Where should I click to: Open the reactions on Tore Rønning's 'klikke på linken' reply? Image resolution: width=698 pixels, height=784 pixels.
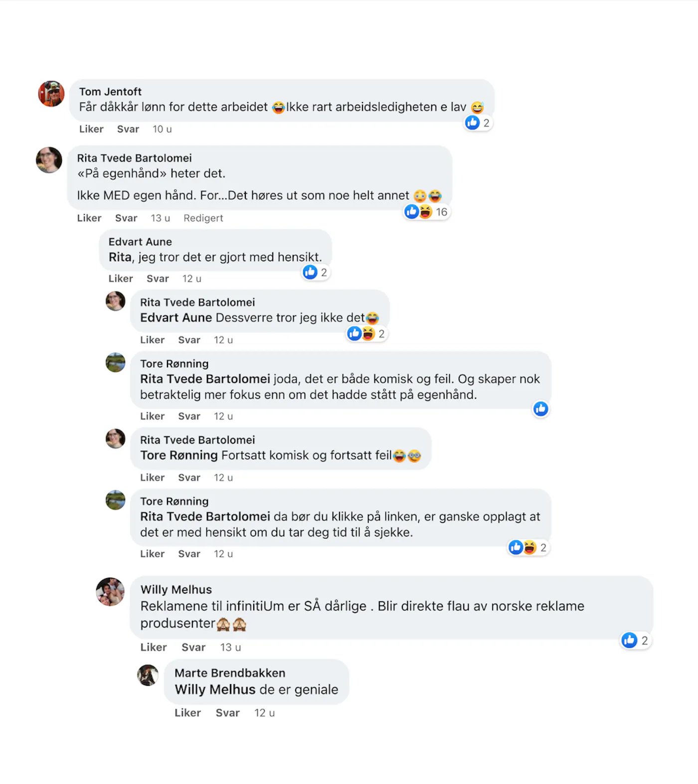click(528, 548)
